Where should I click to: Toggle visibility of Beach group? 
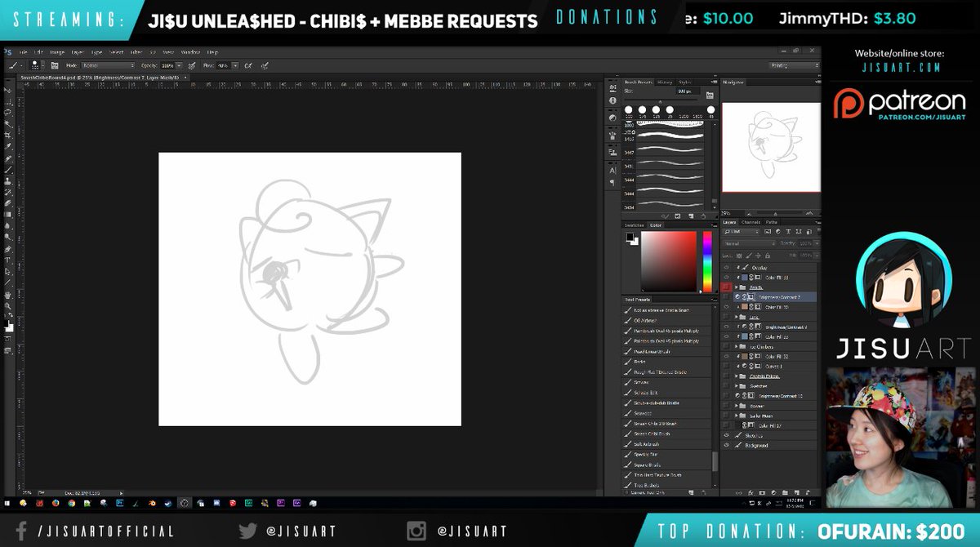[726, 287]
